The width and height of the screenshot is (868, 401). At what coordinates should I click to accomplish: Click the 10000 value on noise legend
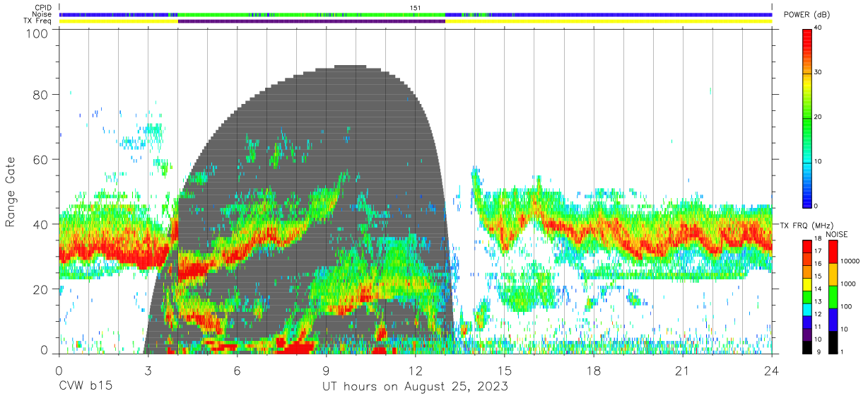[x=850, y=262]
